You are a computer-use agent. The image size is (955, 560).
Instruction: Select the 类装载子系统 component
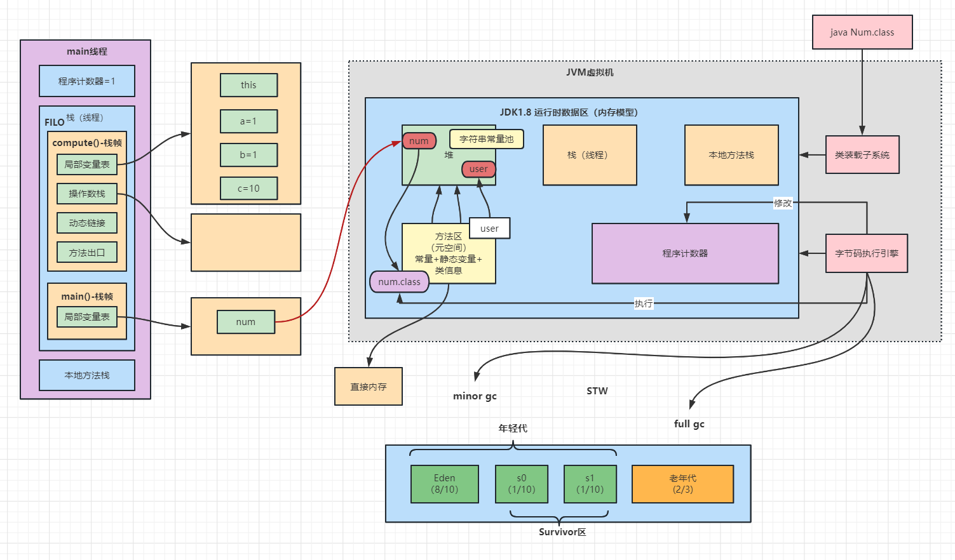[x=862, y=154]
